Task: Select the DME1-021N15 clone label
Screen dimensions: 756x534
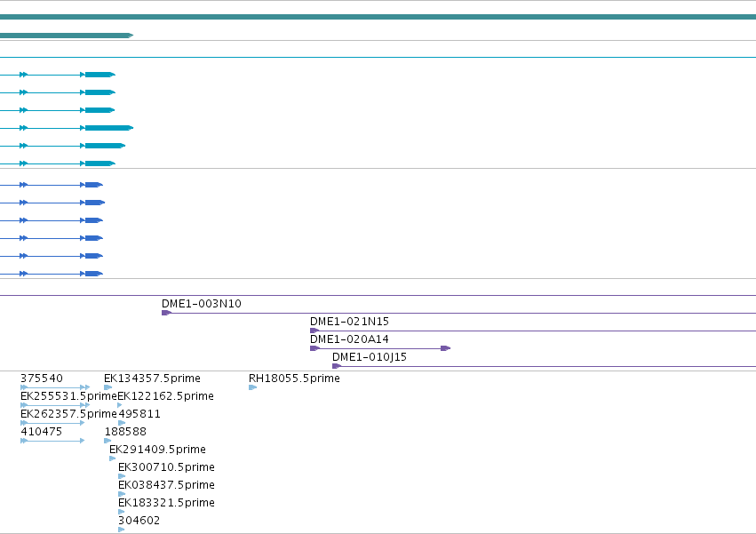Action: point(349,322)
